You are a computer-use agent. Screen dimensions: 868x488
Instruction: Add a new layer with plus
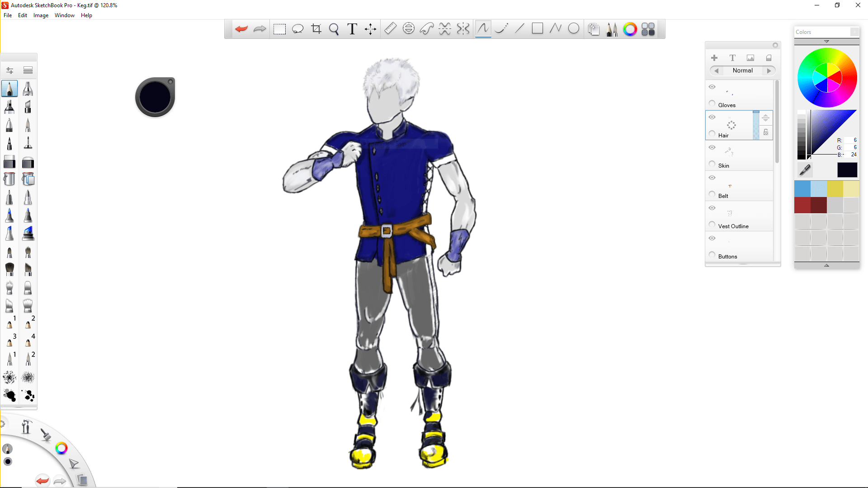pos(714,58)
